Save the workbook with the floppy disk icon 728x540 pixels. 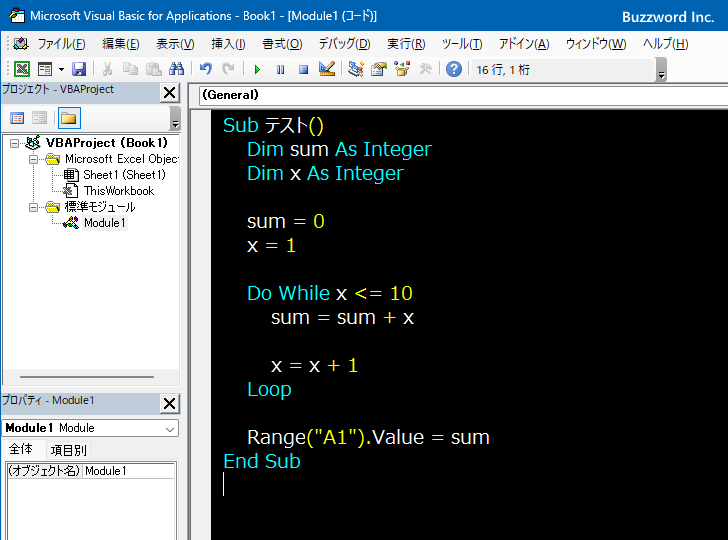pos(79,69)
